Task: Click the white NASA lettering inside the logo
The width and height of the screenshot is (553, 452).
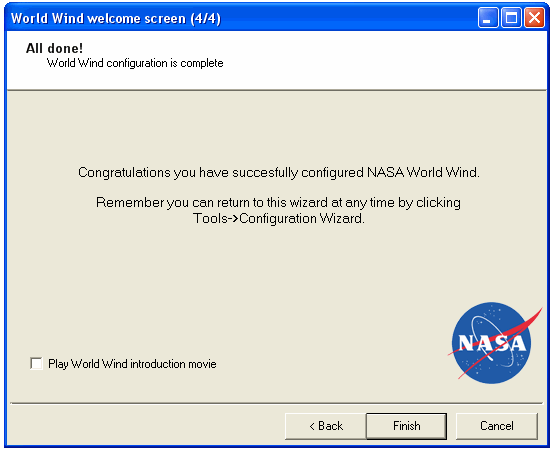Action: tap(492, 343)
